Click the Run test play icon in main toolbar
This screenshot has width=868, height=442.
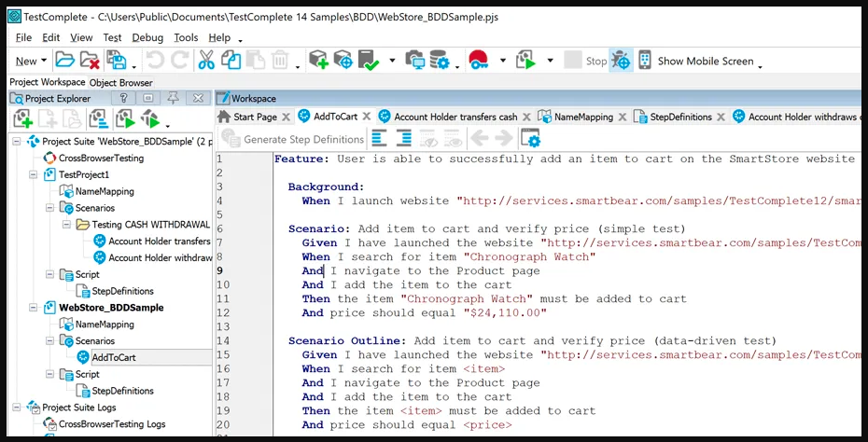pos(525,61)
